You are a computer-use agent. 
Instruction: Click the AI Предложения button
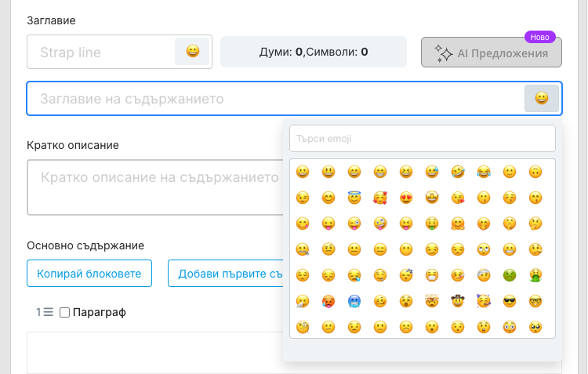(492, 53)
